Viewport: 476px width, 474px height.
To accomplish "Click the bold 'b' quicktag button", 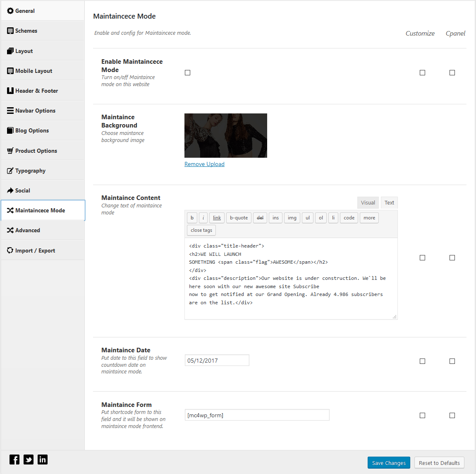I will (x=192, y=218).
